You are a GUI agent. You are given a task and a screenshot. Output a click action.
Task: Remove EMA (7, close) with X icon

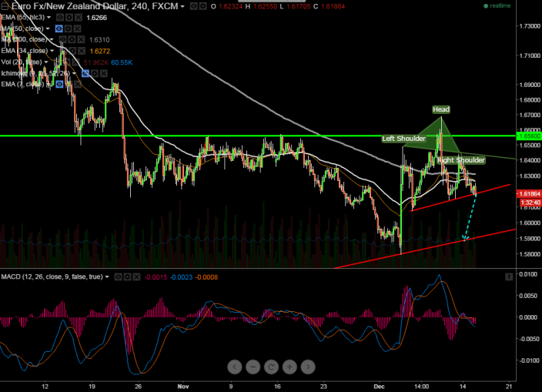click(78, 84)
